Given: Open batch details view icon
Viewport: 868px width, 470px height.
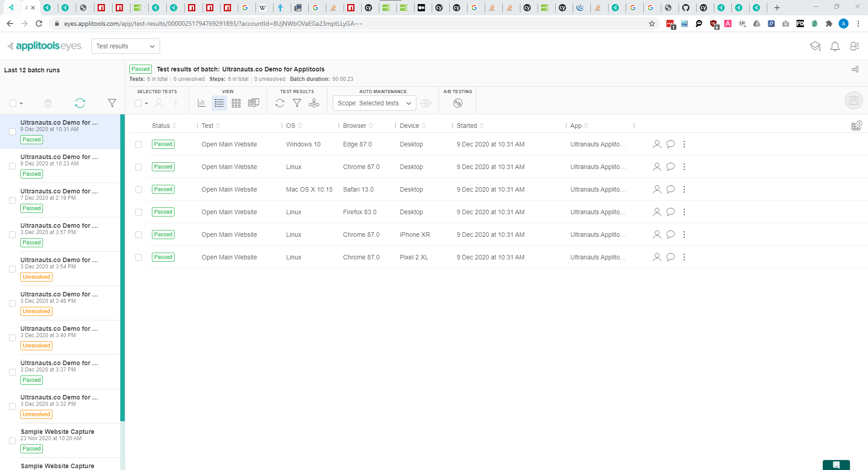Looking at the screenshot, I should pos(254,103).
